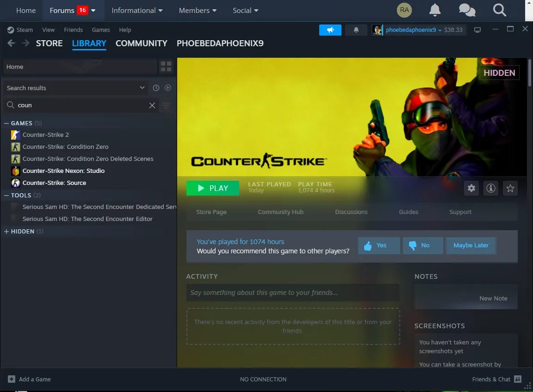Screen dimensions: 533x392
Task: Click the megaphone announcements icon
Action: (330, 30)
